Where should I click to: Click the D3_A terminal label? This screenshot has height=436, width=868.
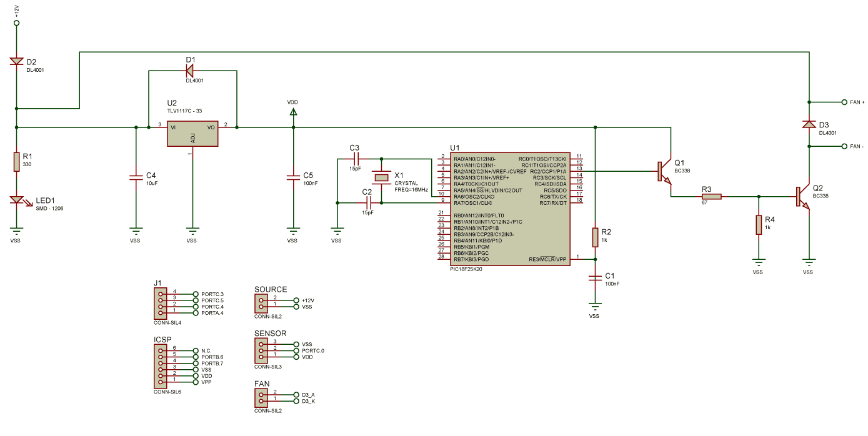pyautogui.click(x=308, y=395)
